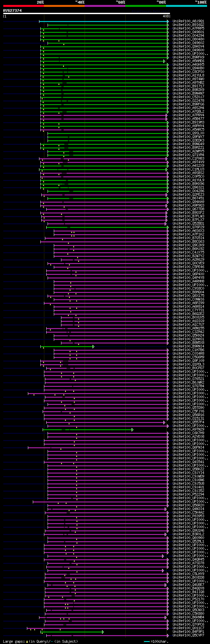Click the UniRef100_C0P5C0 label

pyautogui.click(x=188, y=177)
